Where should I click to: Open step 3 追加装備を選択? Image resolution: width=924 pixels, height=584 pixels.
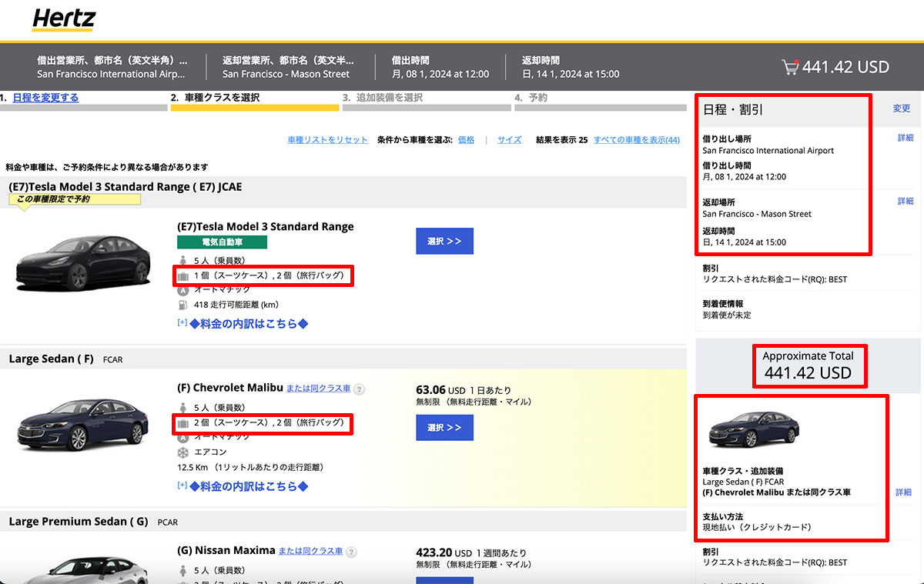(389, 98)
